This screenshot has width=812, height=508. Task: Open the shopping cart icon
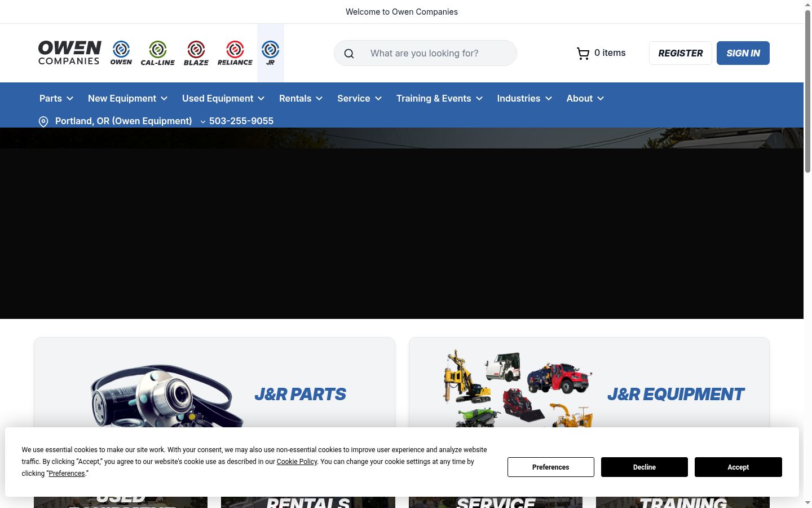[583, 54]
